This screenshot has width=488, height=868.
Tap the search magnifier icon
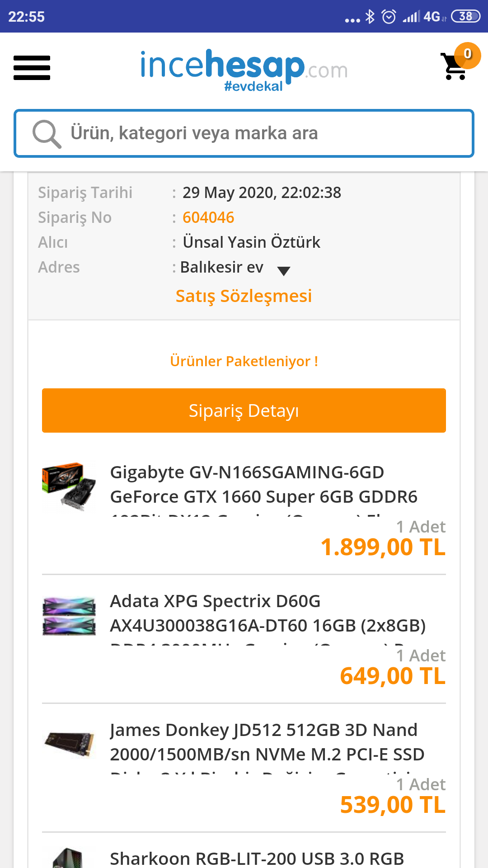coord(46,134)
